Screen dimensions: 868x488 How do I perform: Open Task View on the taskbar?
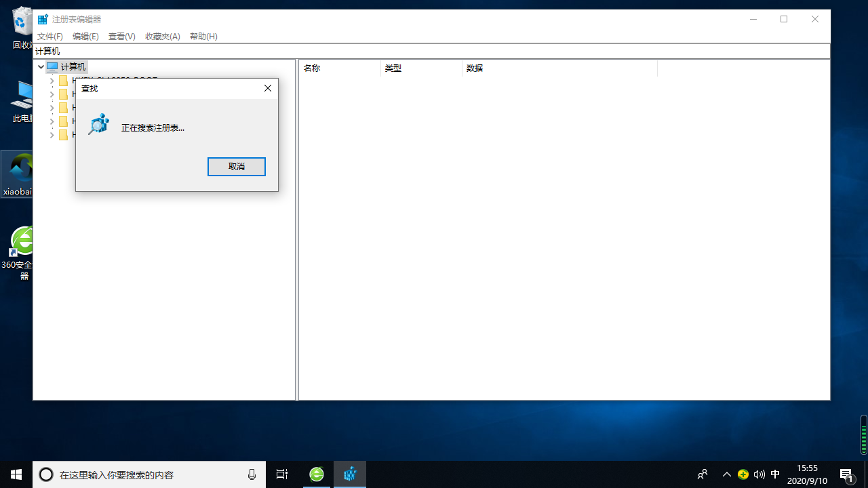pyautogui.click(x=282, y=474)
